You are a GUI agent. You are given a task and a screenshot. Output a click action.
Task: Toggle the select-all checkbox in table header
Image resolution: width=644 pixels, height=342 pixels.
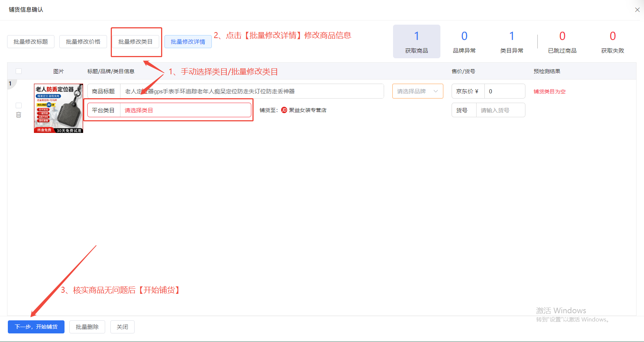pyautogui.click(x=19, y=71)
